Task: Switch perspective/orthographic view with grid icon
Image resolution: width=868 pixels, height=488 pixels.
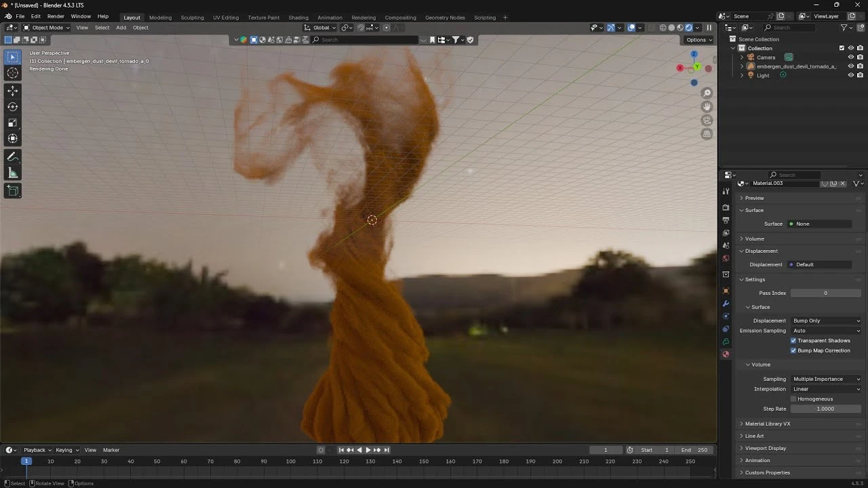Action: (x=707, y=134)
